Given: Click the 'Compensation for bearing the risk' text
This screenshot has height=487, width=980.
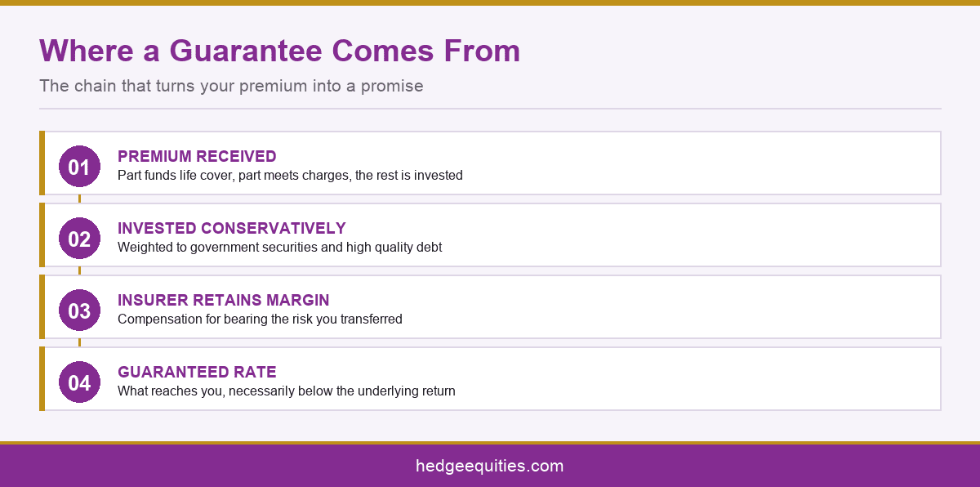Looking at the screenshot, I should pos(260,319).
